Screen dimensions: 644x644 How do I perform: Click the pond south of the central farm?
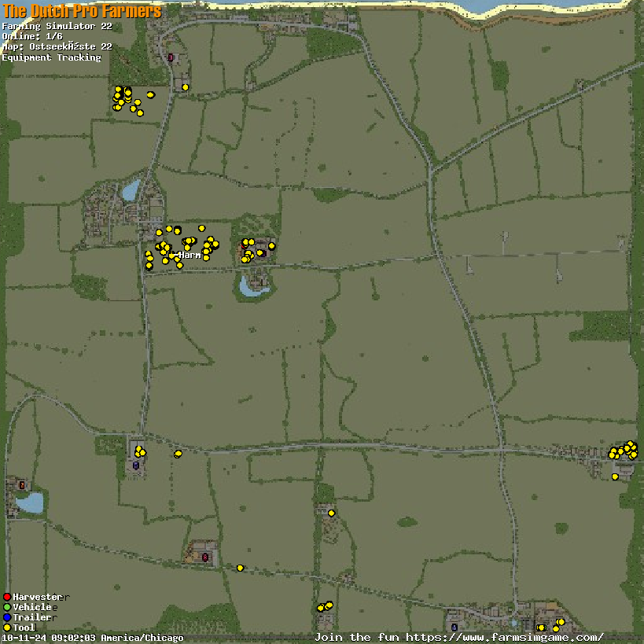[x=253, y=286]
